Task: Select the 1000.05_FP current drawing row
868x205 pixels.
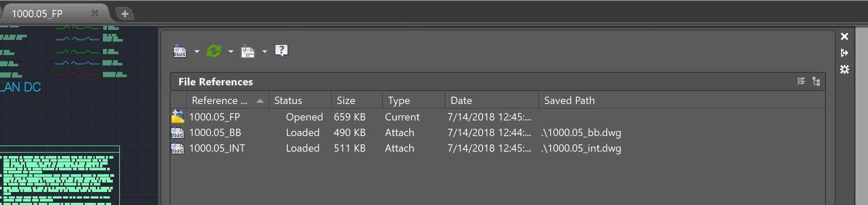Action: (214, 117)
